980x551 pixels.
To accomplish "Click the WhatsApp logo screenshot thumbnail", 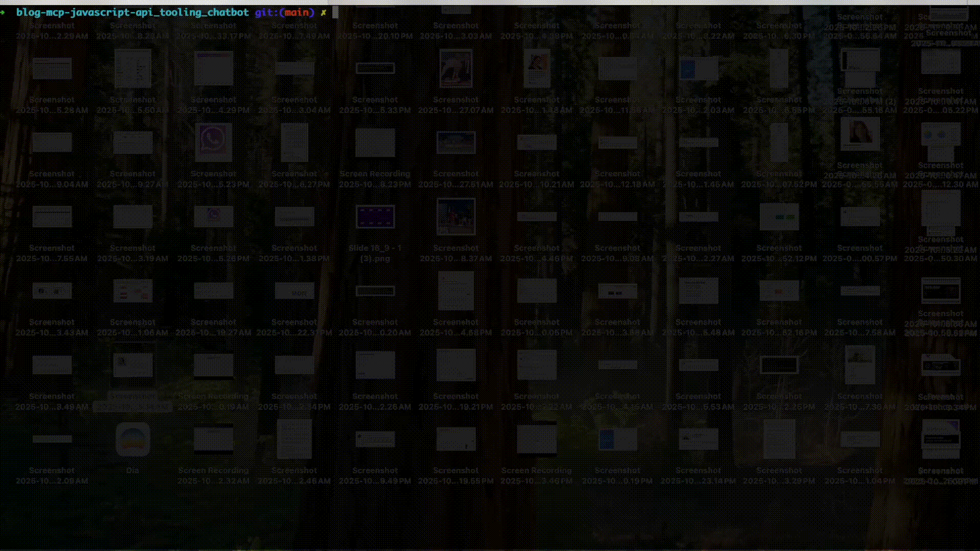I will pos(213,142).
